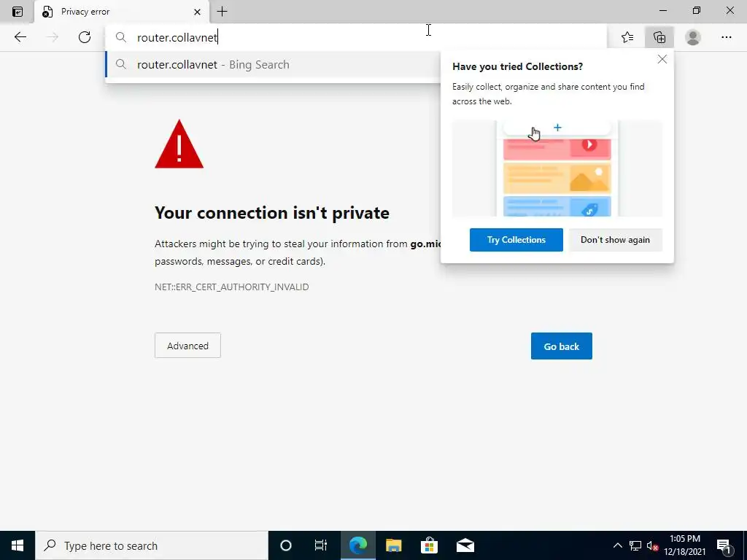Open the clock showing 1:05 PM

tap(684, 545)
